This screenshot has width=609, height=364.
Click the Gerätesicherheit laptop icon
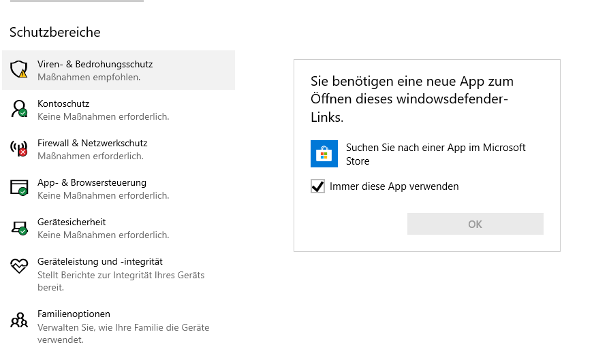(x=18, y=228)
